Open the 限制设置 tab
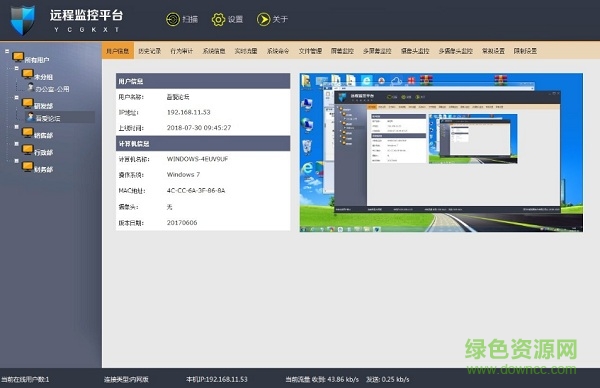 [525, 51]
